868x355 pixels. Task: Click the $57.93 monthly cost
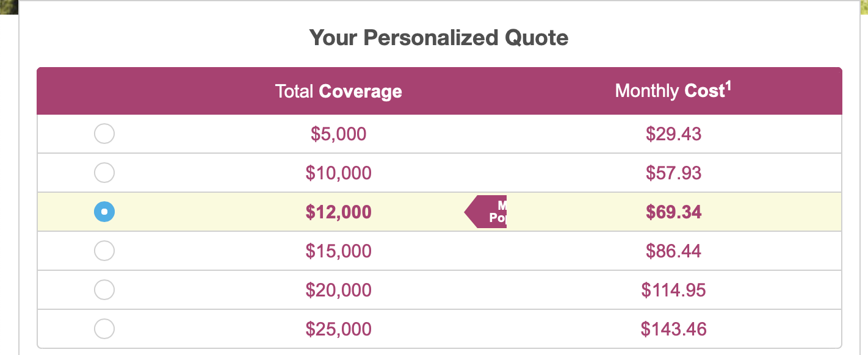coord(674,173)
